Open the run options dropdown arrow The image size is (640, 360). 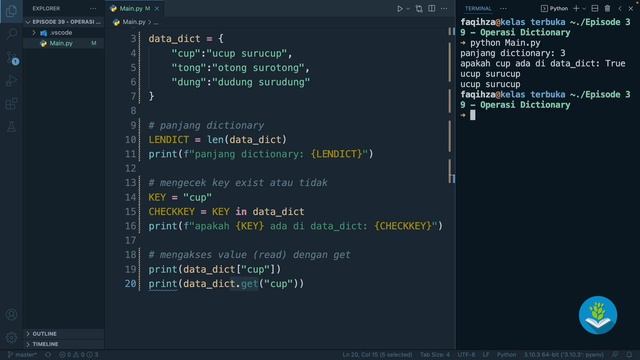tap(407, 9)
